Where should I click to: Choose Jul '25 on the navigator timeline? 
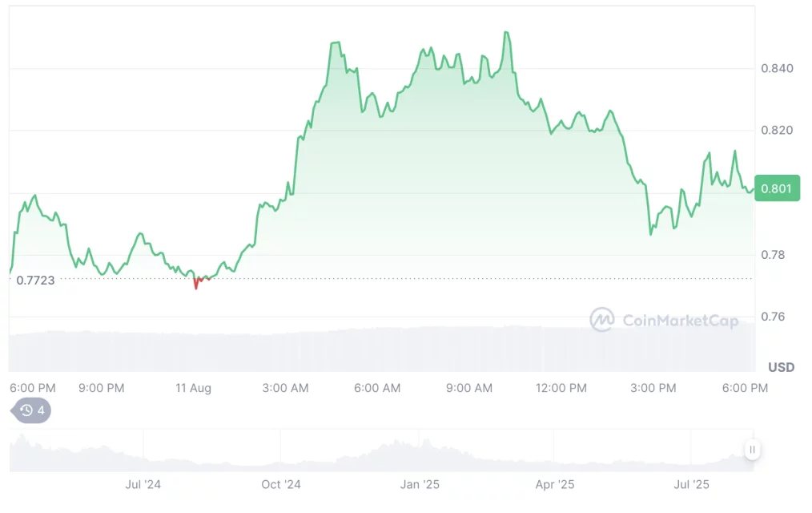pyautogui.click(x=692, y=485)
